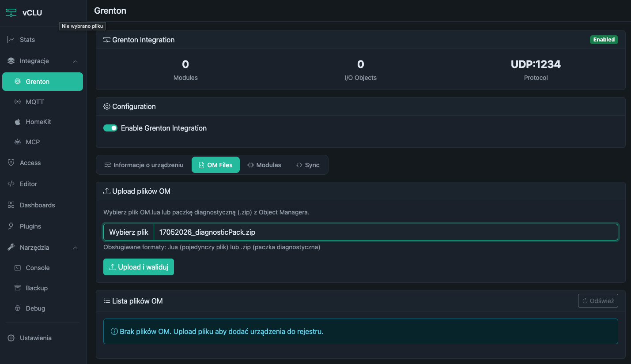Click the MCP robot icon
Screen dimensions: 631x364
tap(17, 142)
